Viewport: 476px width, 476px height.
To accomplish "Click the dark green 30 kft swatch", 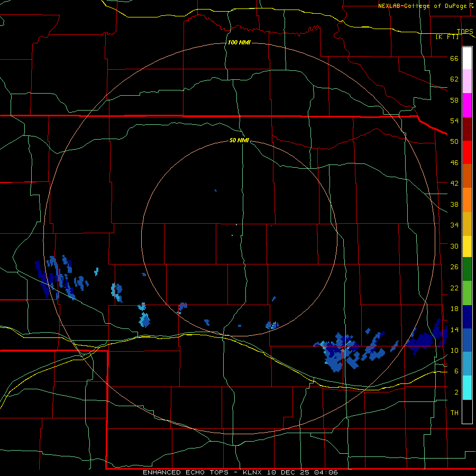I will pos(467,269).
